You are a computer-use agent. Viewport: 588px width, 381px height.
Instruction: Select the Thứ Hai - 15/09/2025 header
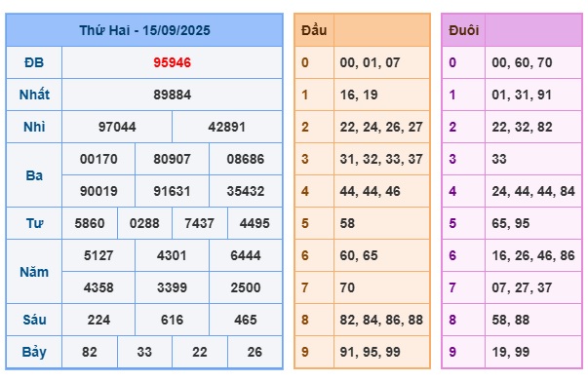(x=144, y=30)
